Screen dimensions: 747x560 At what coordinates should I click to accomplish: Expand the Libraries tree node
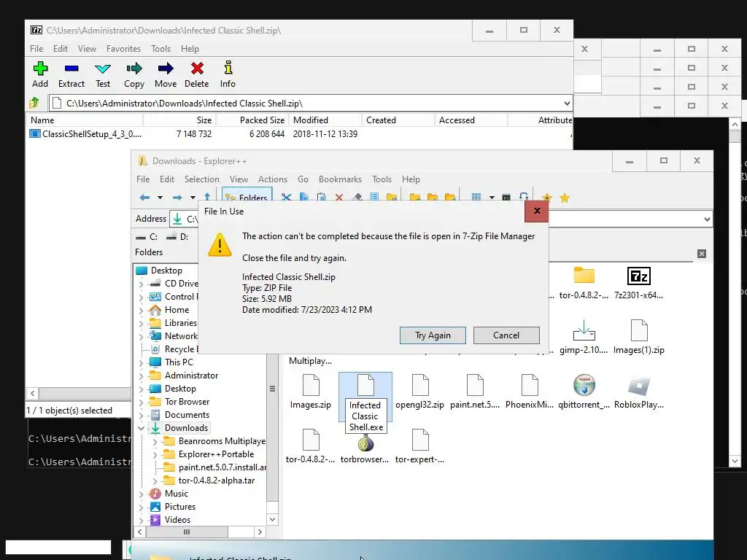[141, 323]
